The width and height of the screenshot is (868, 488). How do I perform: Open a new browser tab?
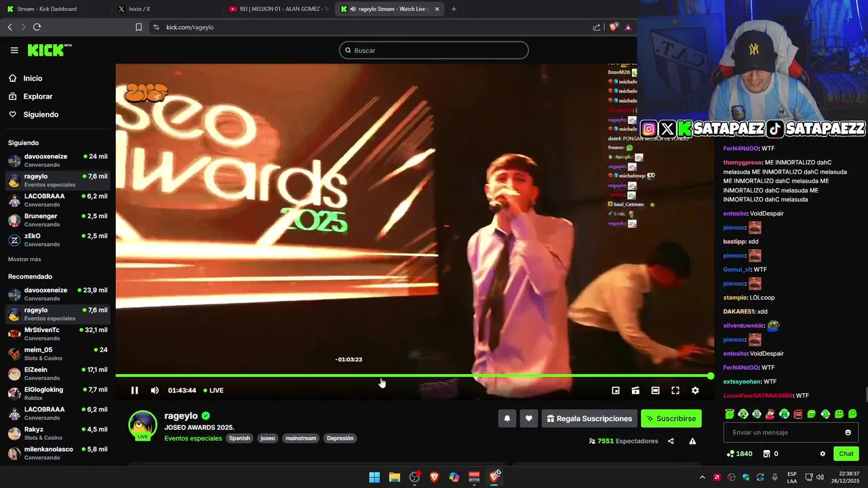coord(454,9)
